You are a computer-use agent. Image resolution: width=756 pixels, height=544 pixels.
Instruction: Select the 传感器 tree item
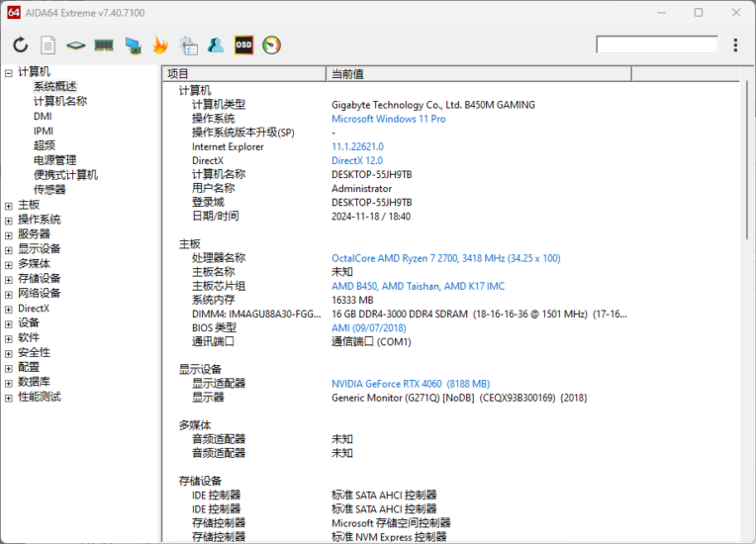[49, 189]
